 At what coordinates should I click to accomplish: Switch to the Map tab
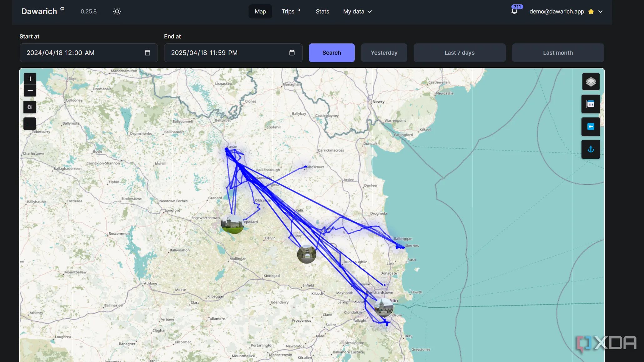tap(260, 12)
